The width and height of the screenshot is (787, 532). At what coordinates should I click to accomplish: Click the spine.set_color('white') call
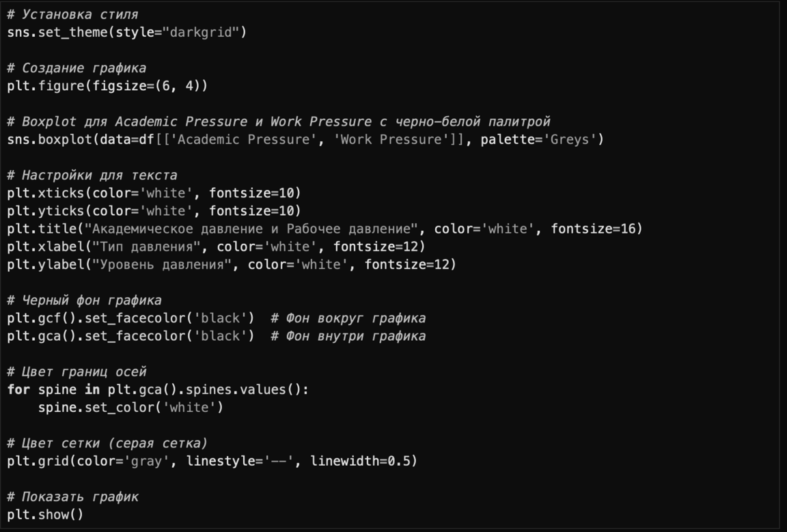(130, 408)
